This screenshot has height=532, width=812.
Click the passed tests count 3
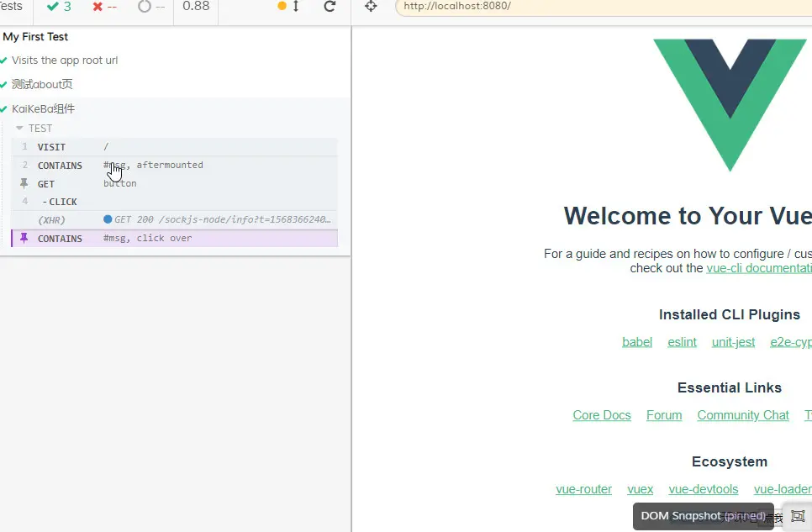pyautogui.click(x=59, y=6)
